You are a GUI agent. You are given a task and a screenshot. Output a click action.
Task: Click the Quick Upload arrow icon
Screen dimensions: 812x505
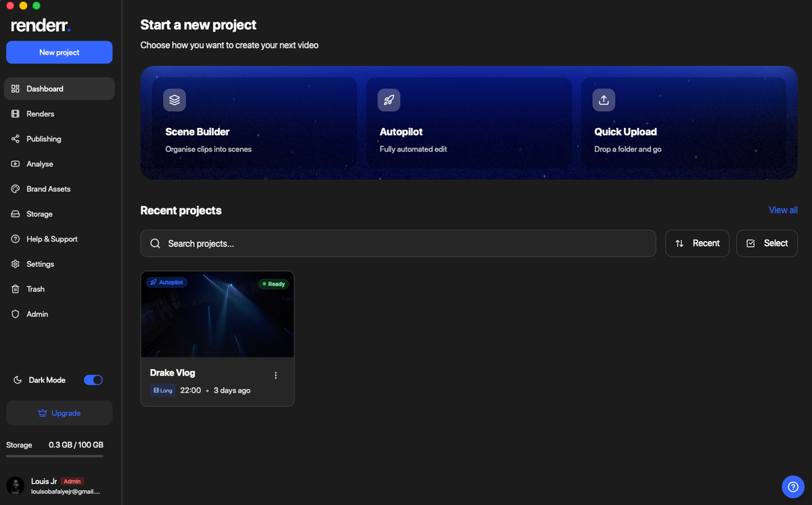pos(604,100)
